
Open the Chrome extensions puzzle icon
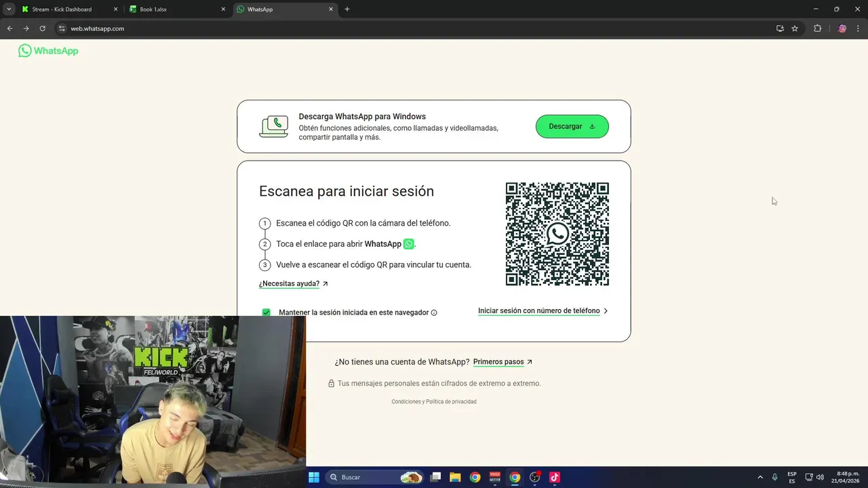(x=817, y=28)
